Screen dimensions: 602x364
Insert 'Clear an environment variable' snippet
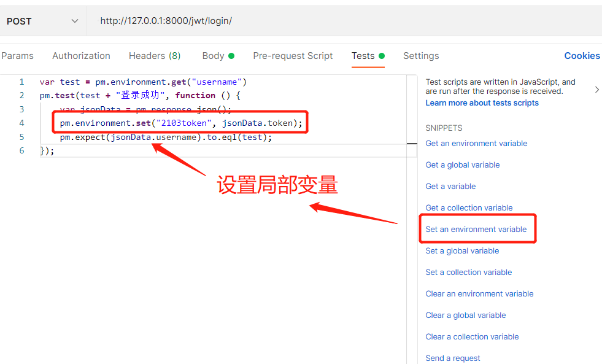click(479, 294)
